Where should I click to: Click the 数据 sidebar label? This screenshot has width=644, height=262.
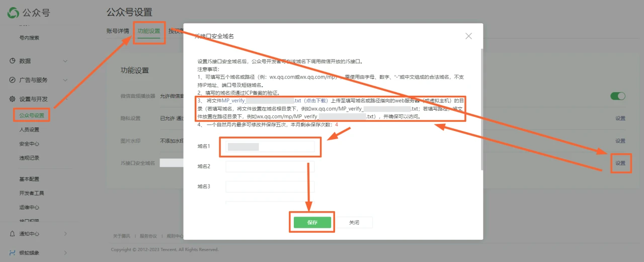(25, 61)
